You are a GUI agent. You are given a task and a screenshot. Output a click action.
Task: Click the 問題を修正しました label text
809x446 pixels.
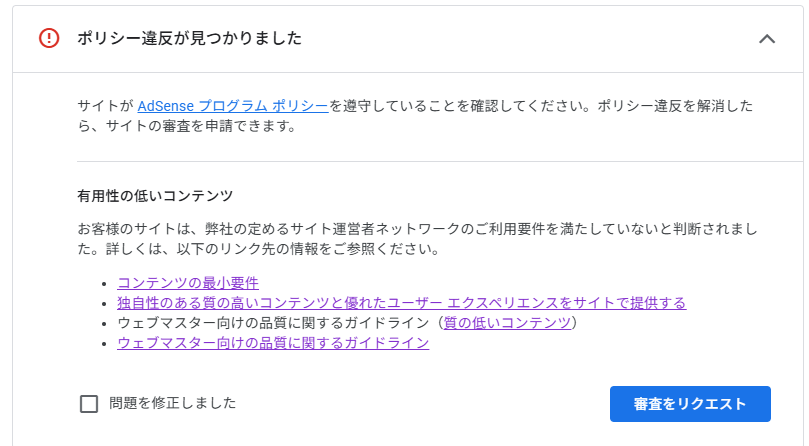(x=172, y=404)
